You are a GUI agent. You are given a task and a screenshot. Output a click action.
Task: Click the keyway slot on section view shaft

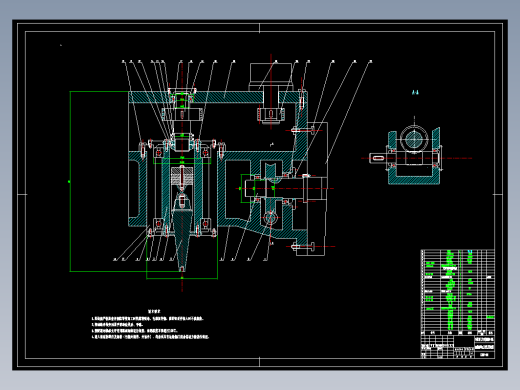click(378, 158)
